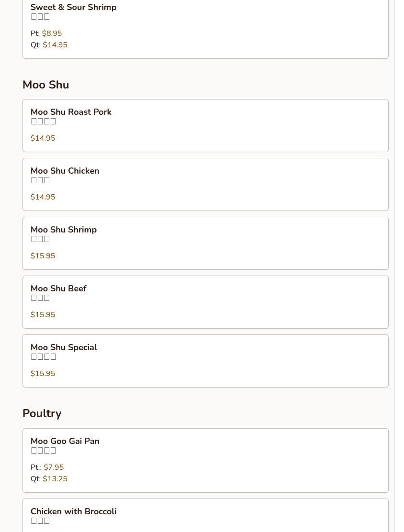Screen dimensions: 404x532
Task: Choose the $14.95 quart of Sweet & Sour Shrimp
Action: [x=55, y=45]
